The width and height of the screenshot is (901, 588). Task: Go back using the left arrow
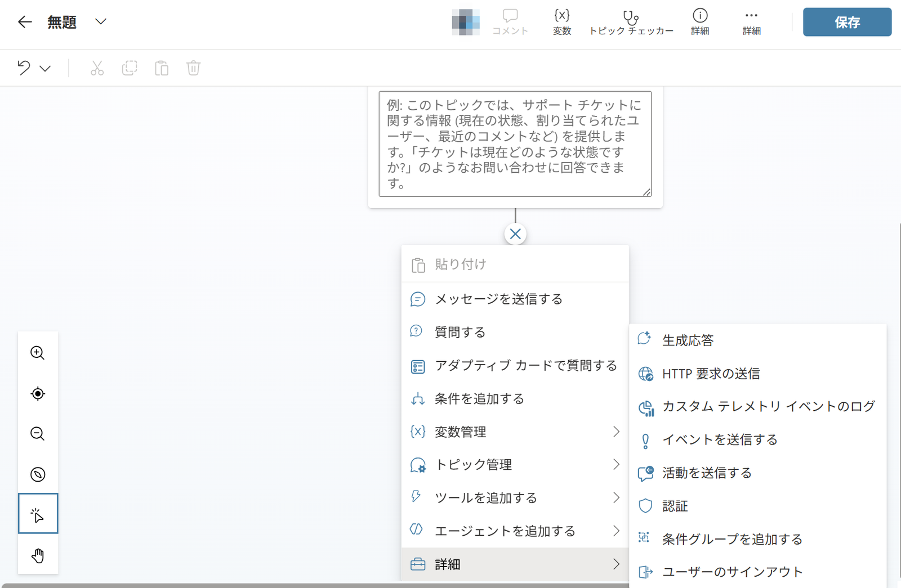[x=25, y=22]
